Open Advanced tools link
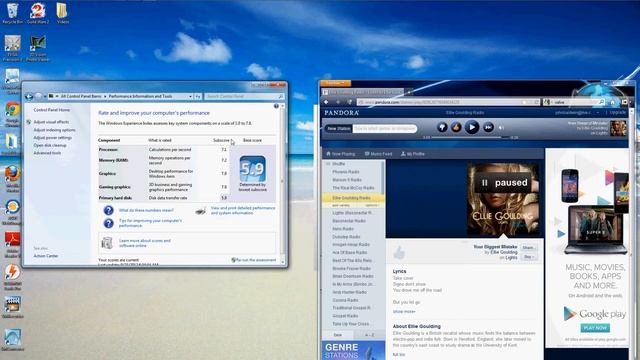640x360 pixels. (x=47, y=153)
